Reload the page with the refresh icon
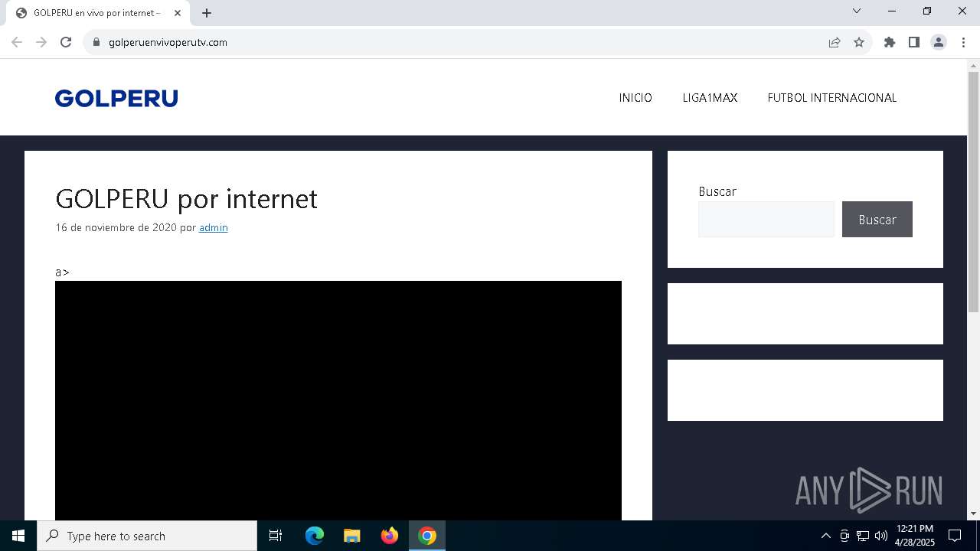The height and width of the screenshot is (551, 980). (x=66, y=42)
